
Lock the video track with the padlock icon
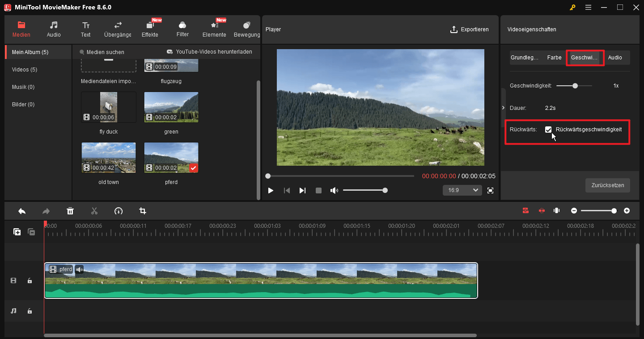point(30,280)
